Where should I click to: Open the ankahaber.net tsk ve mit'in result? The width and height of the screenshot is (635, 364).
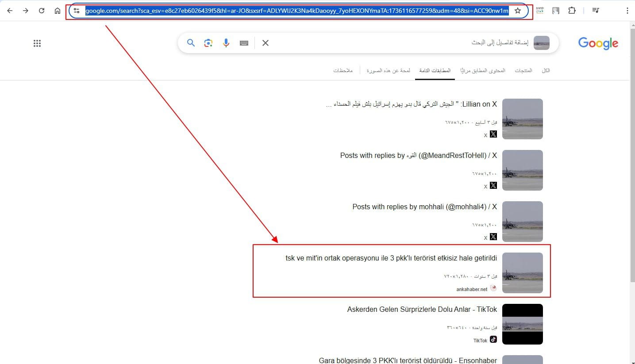(391, 258)
